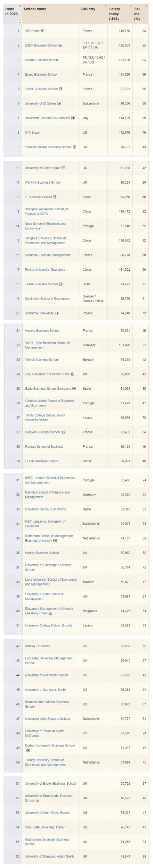This screenshot has height=868, width=153.
Task: Open the MIT: Sloan school link
Action: (x=32, y=133)
